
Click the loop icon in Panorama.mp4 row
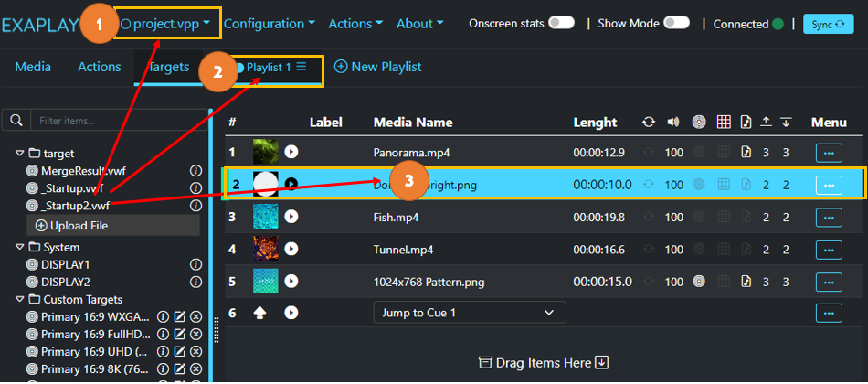649,152
